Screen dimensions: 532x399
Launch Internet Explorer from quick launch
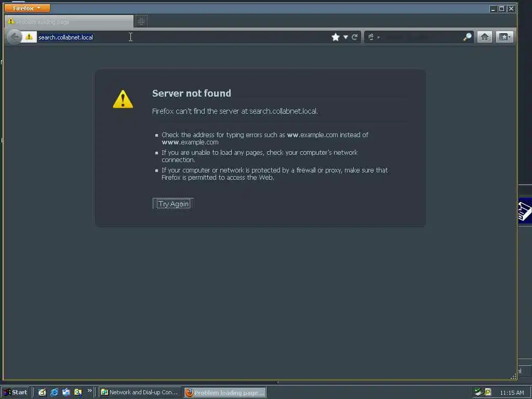coord(54,392)
